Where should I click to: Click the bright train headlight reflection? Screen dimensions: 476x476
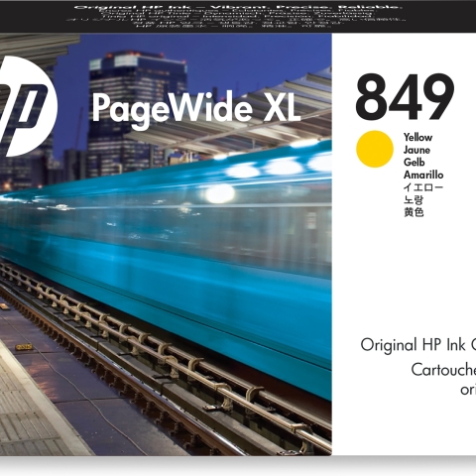pyautogui.click(x=219, y=193)
